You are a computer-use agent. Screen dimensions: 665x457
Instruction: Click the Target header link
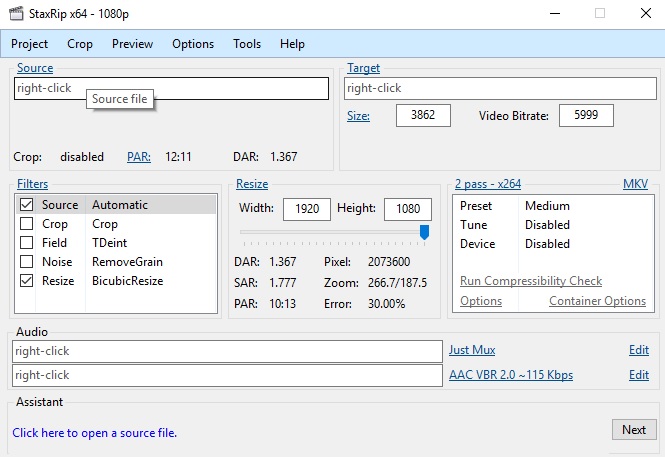[x=363, y=68]
